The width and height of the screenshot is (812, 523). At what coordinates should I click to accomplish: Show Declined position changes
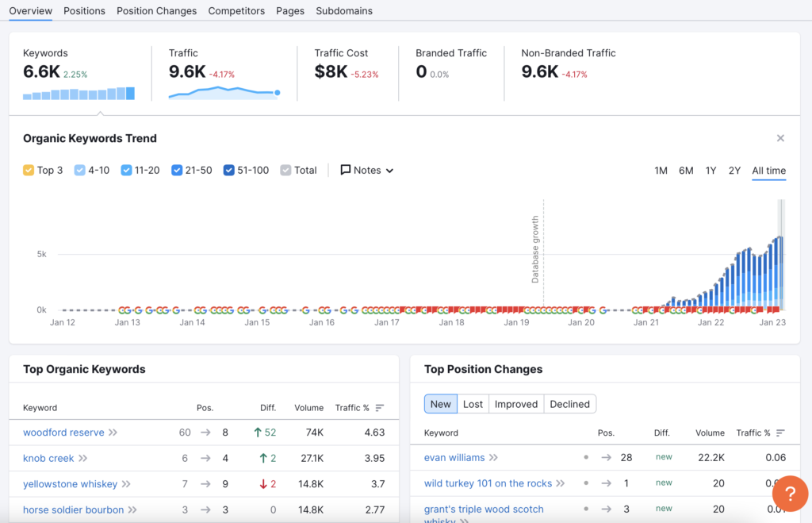pos(569,404)
